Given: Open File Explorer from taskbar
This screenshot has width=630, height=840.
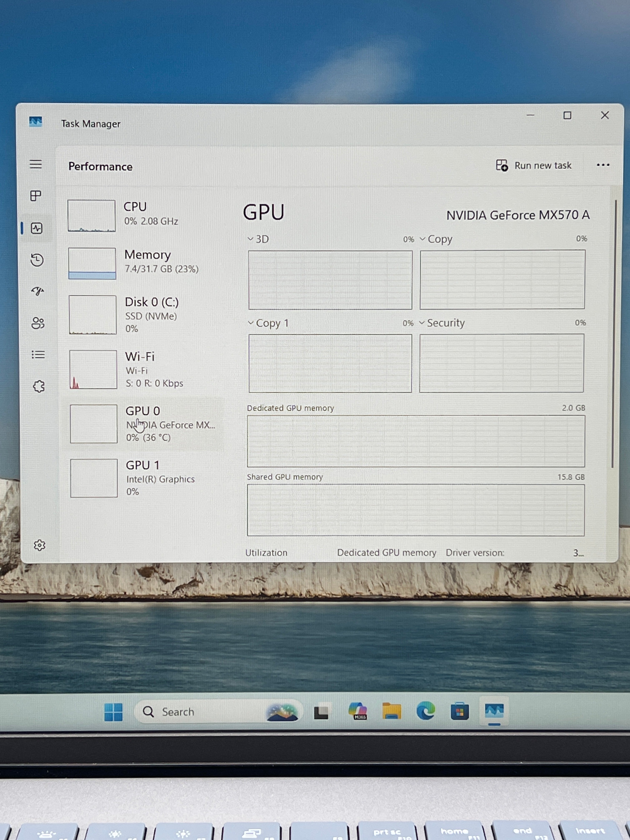Looking at the screenshot, I should (x=391, y=711).
